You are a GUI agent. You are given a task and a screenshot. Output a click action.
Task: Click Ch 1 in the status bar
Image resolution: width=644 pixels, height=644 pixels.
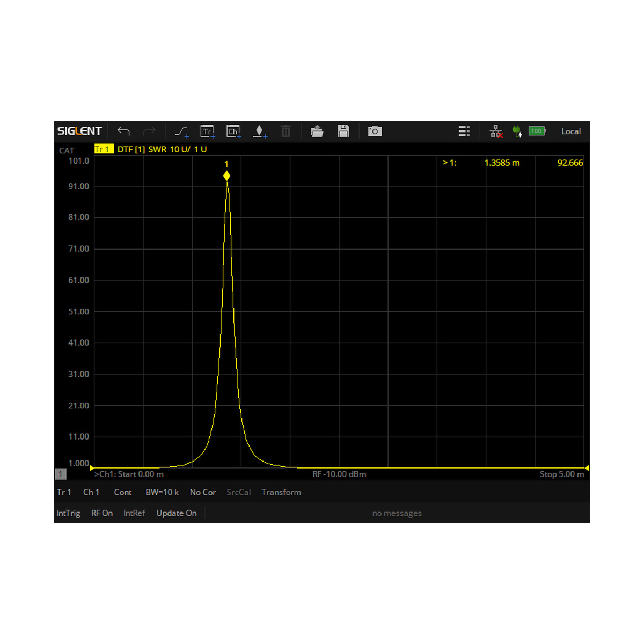[x=91, y=492]
